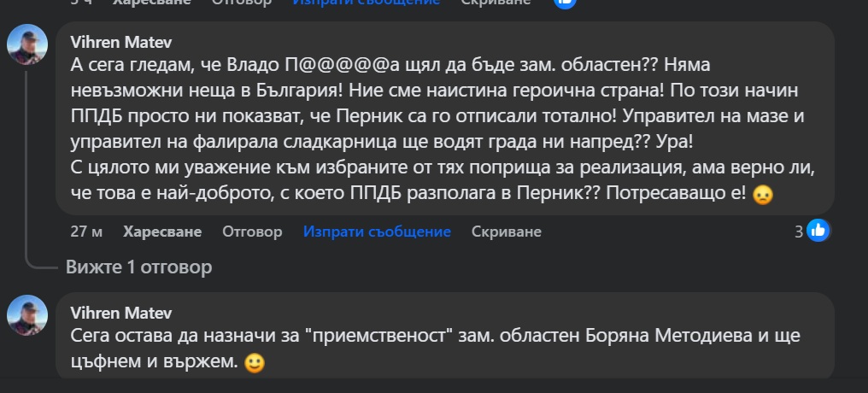
Task: Open the "27 м" timestamp link
Action: click(86, 232)
